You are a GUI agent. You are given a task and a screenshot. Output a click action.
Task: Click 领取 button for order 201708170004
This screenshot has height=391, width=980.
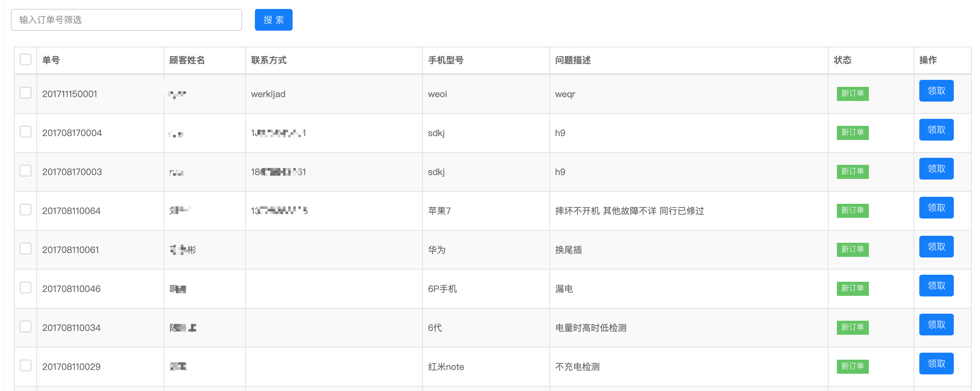pyautogui.click(x=936, y=130)
